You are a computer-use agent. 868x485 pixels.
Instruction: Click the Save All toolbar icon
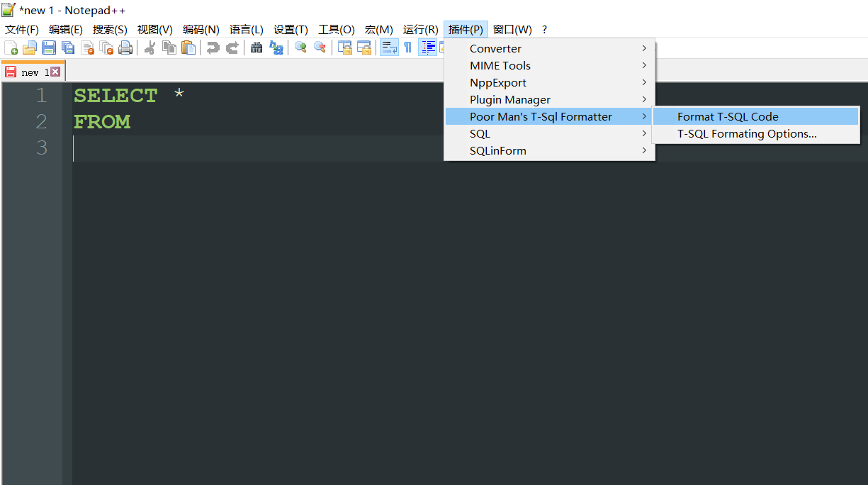click(68, 48)
